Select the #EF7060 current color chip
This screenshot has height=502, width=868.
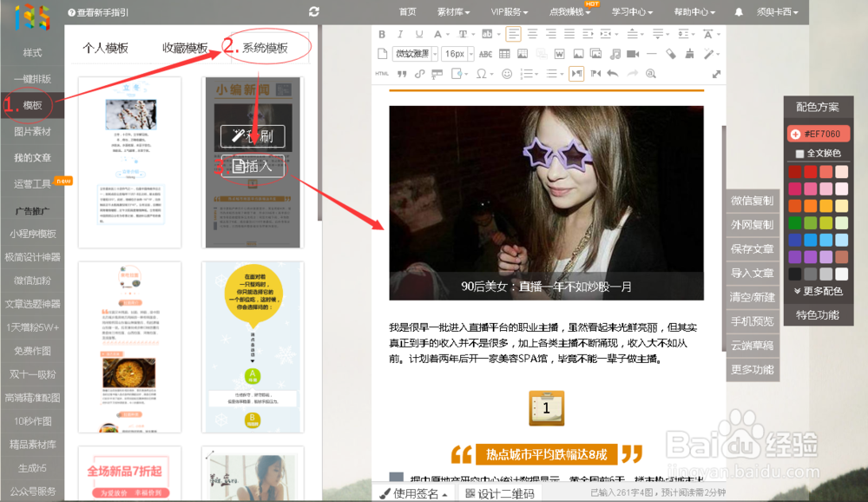819,134
